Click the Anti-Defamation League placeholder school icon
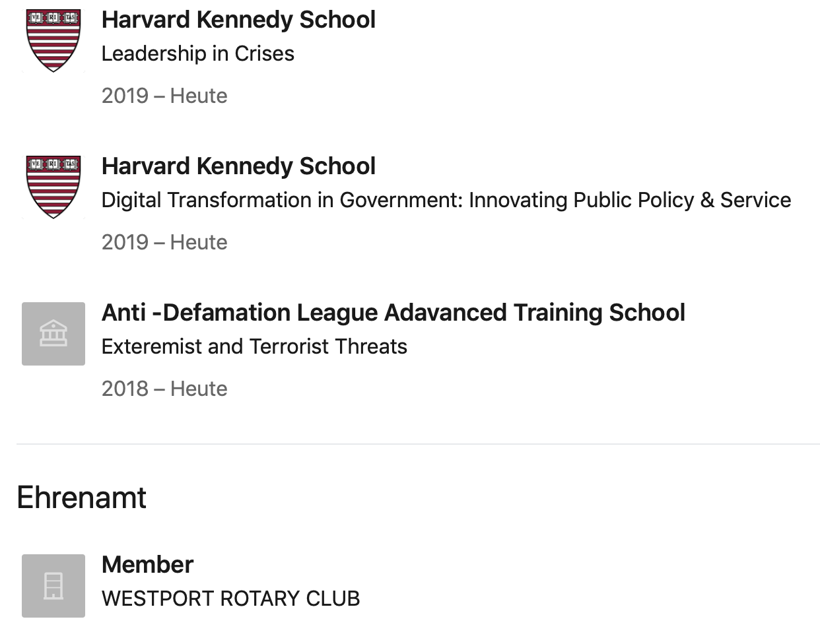 53,334
